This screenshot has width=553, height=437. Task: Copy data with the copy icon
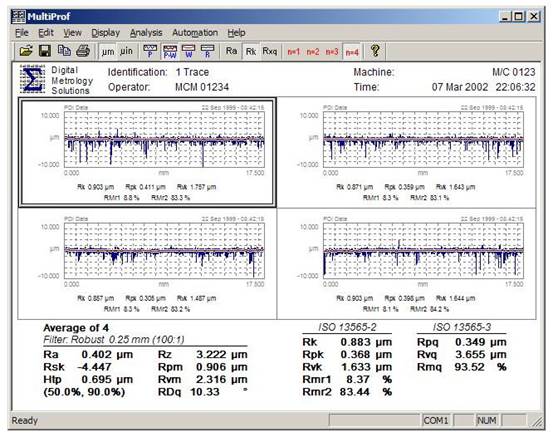click(64, 51)
